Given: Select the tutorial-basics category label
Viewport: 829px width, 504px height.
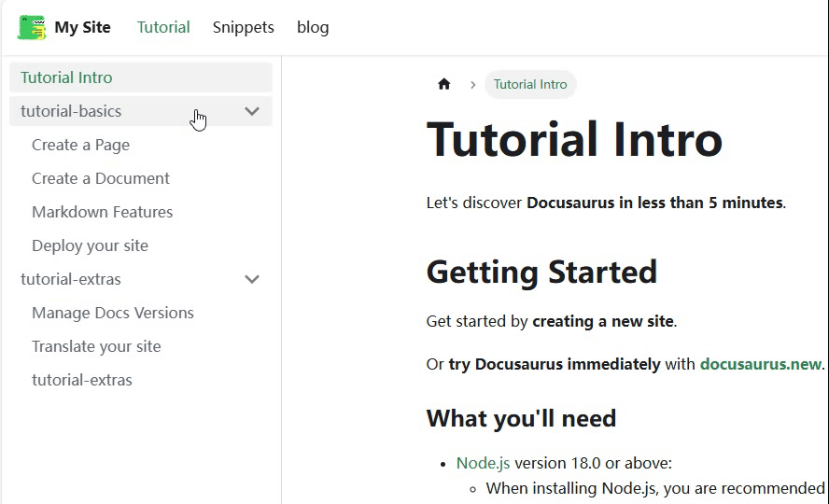Looking at the screenshot, I should (71, 111).
